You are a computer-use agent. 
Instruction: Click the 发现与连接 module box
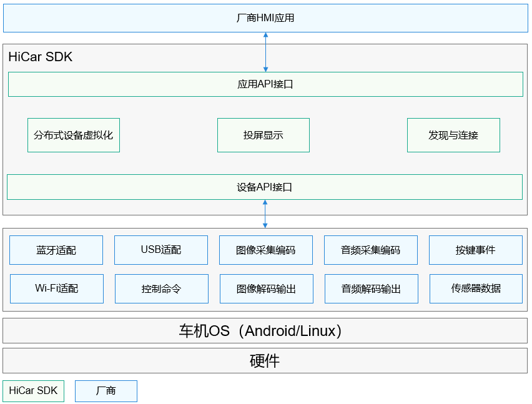pyautogui.click(x=453, y=135)
